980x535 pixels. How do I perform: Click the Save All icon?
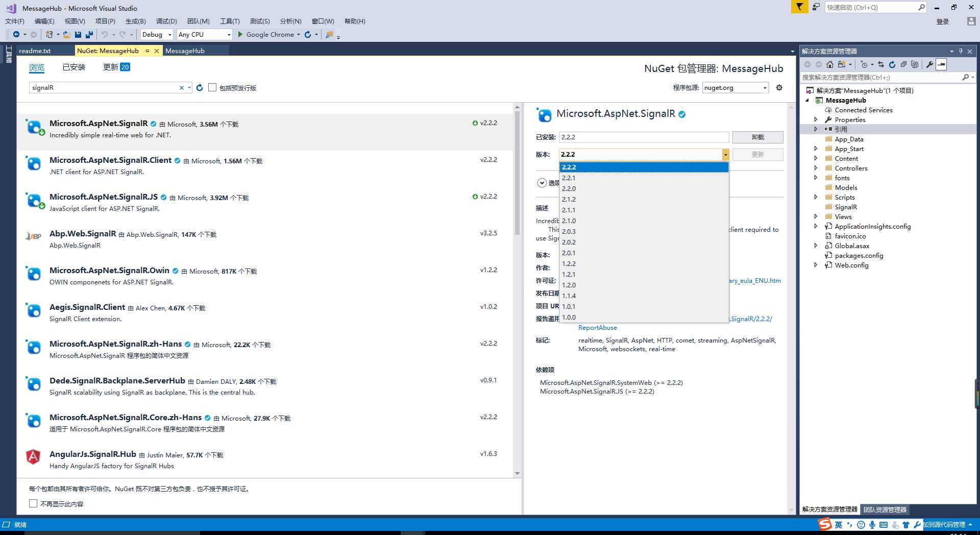(89, 34)
